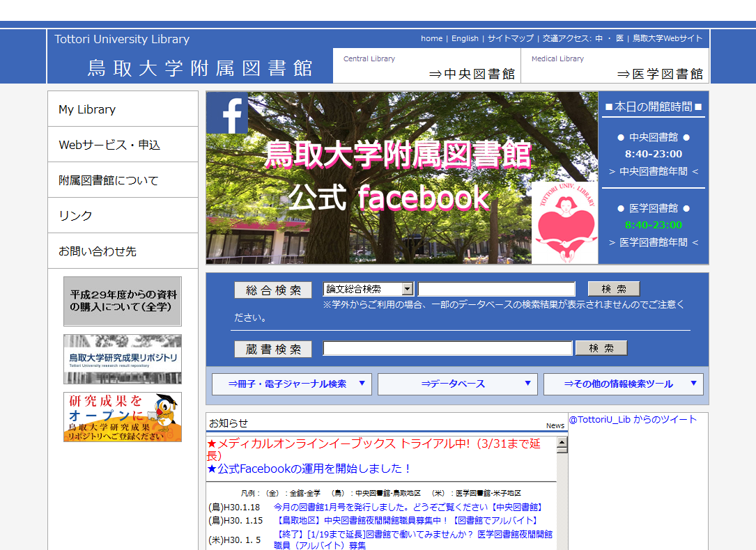The height and width of the screenshot is (550, 756).
Task: Open 鳥取大学研究成果リポジトリ banner
Action: pyautogui.click(x=123, y=359)
